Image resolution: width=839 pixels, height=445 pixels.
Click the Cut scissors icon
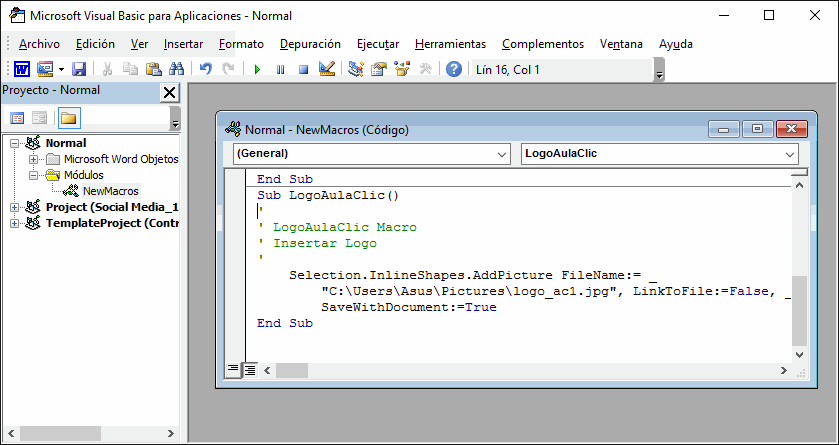(107, 69)
